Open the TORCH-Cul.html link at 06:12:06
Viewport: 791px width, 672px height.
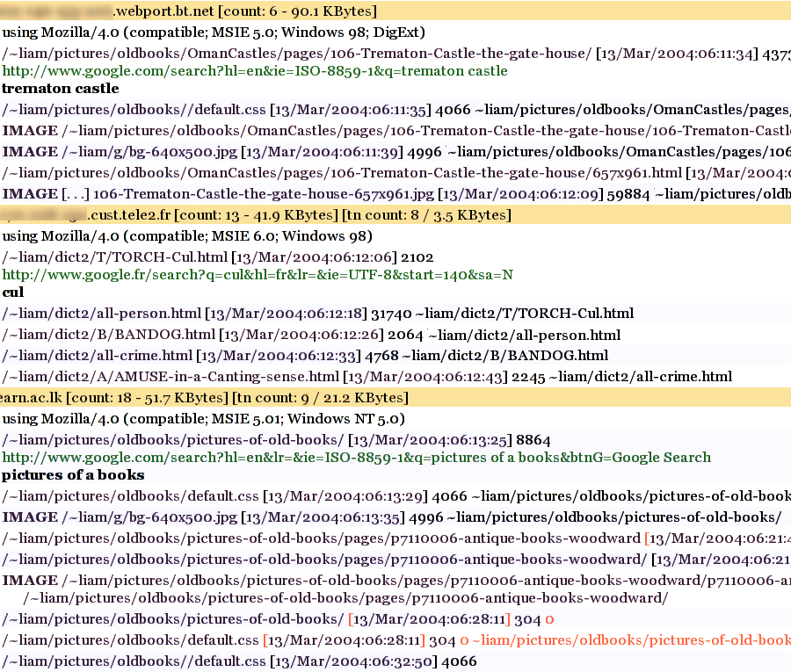coord(114,257)
